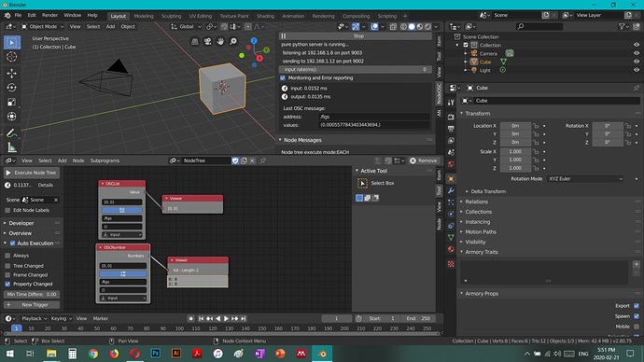The height and width of the screenshot is (362, 644).
Task: Click the New Trigger button
Action: click(32, 305)
